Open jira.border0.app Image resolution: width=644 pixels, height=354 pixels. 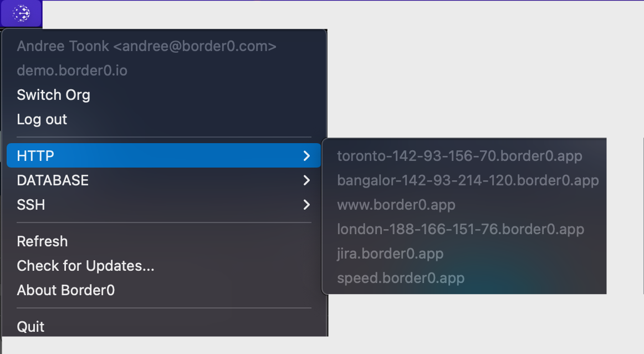coord(390,254)
